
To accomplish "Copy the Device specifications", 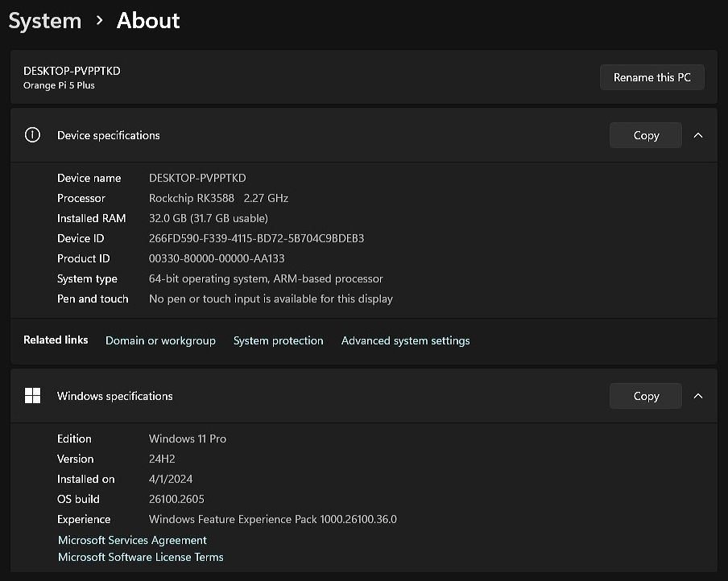I will pos(645,135).
